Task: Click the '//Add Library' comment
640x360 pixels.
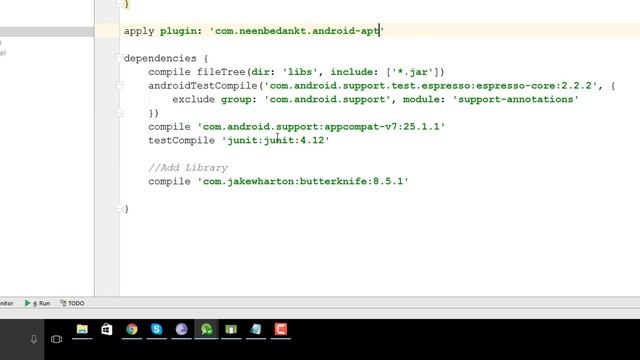Action: click(188, 168)
